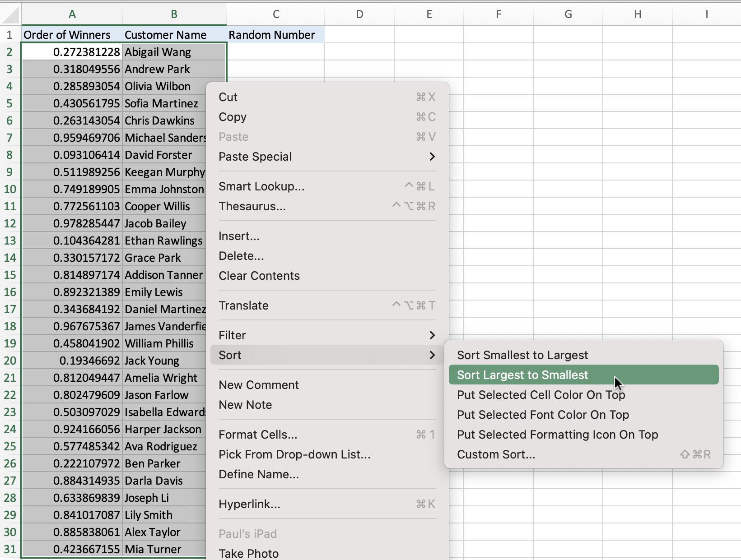This screenshot has width=741, height=560.
Task: Select column A header
Action: [72, 14]
